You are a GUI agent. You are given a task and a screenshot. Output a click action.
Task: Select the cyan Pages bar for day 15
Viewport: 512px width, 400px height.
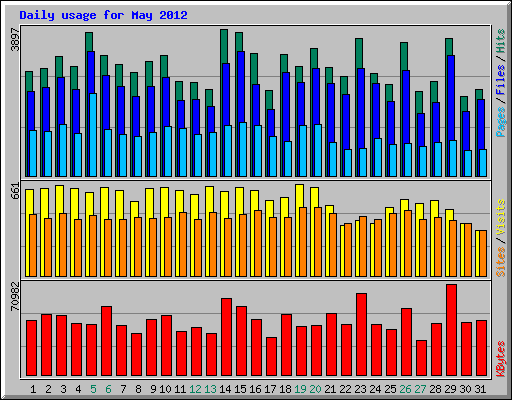243,149
